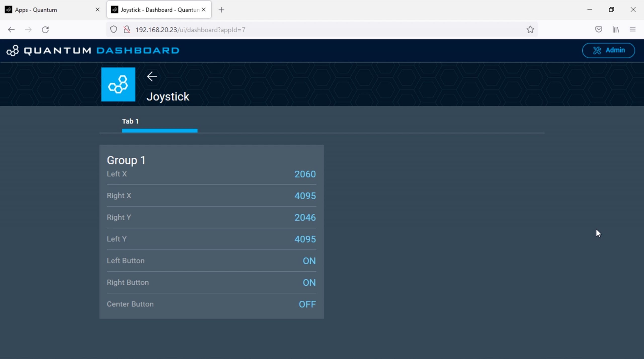644x359 pixels.
Task: Click browser reload button
Action: (x=45, y=30)
